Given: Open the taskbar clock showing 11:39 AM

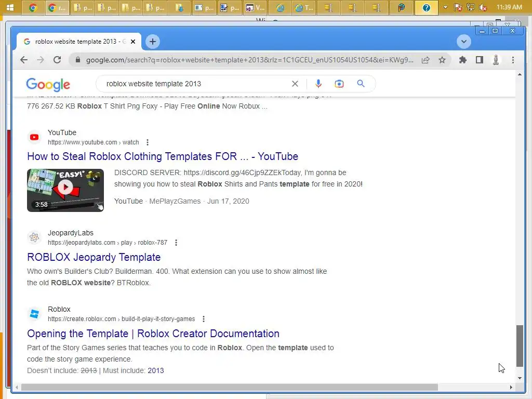Looking at the screenshot, I should (509, 7).
